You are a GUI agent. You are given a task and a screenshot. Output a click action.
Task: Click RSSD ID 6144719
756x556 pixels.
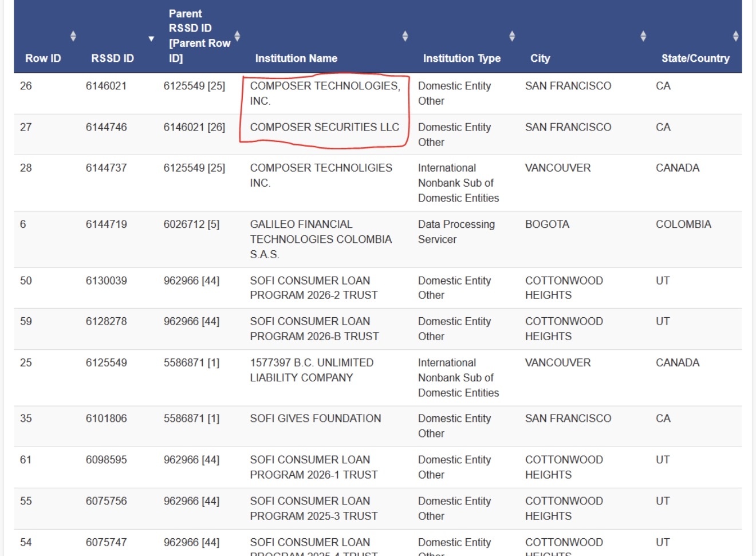coord(107,224)
